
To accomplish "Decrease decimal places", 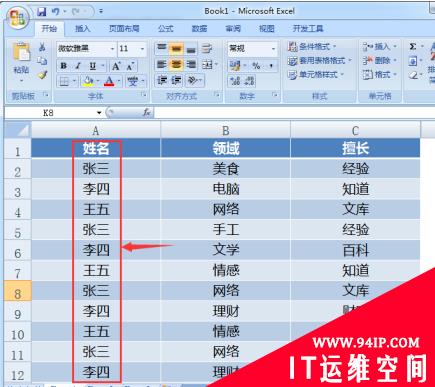I will click(x=250, y=81).
